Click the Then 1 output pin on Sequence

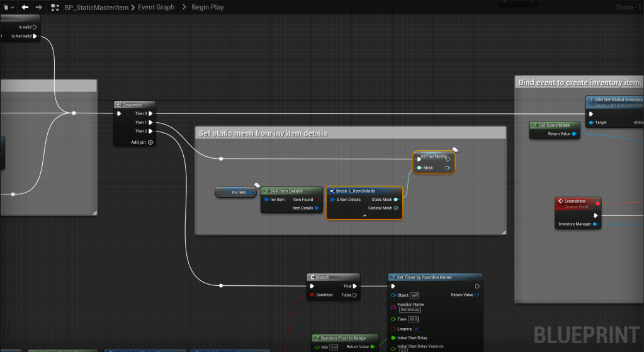tap(150, 122)
